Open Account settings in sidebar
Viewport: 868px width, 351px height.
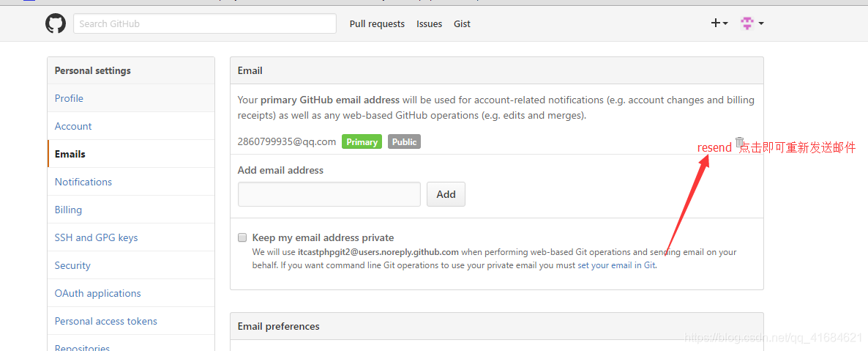pyautogui.click(x=73, y=126)
